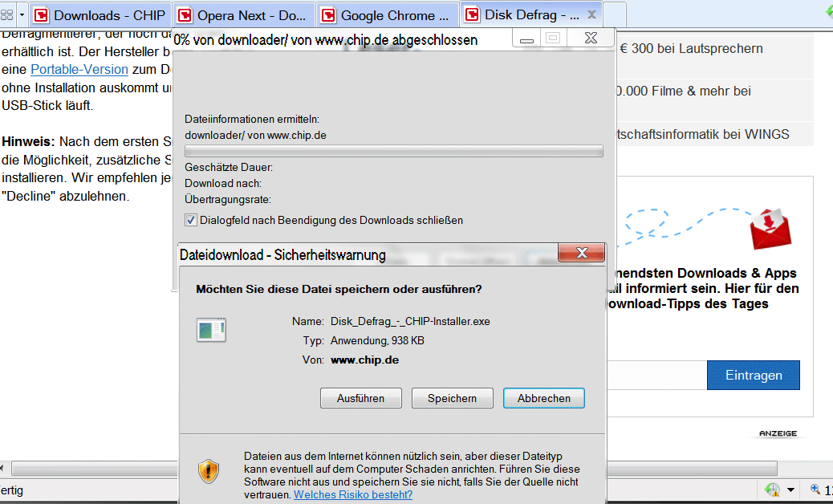
Task: Follow the 'Portable-Version' link
Action: [x=79, y=70]
